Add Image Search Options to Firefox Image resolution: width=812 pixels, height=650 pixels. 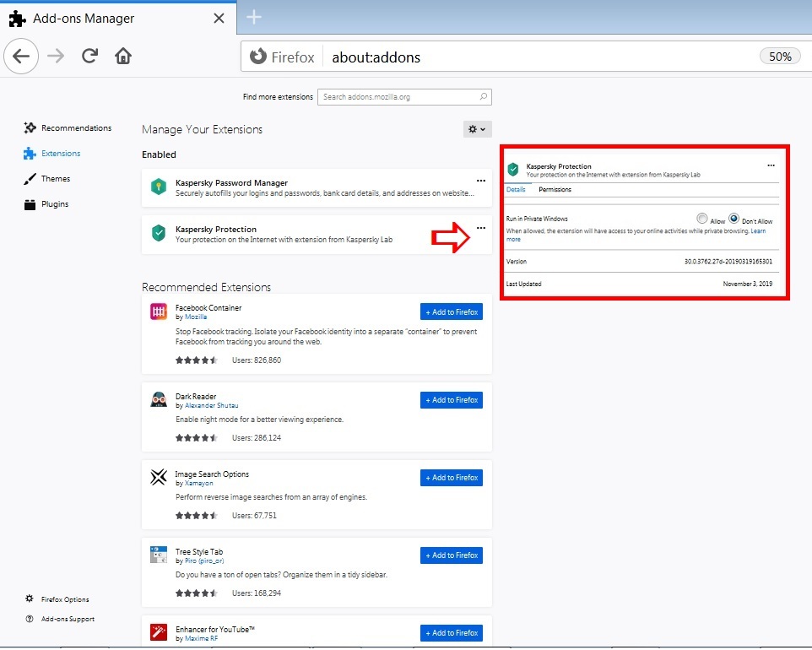pos(452,478)
